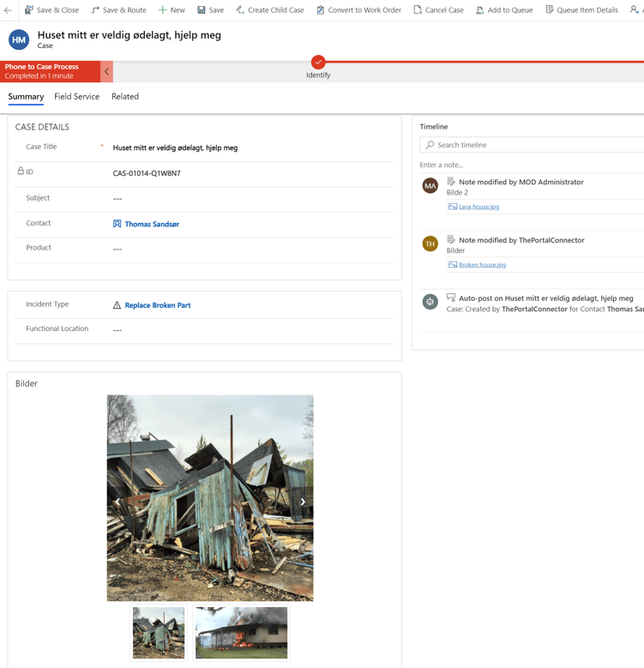Open Broken house.jpg attachment
This screenshot has width=644, height=668.
482,265
